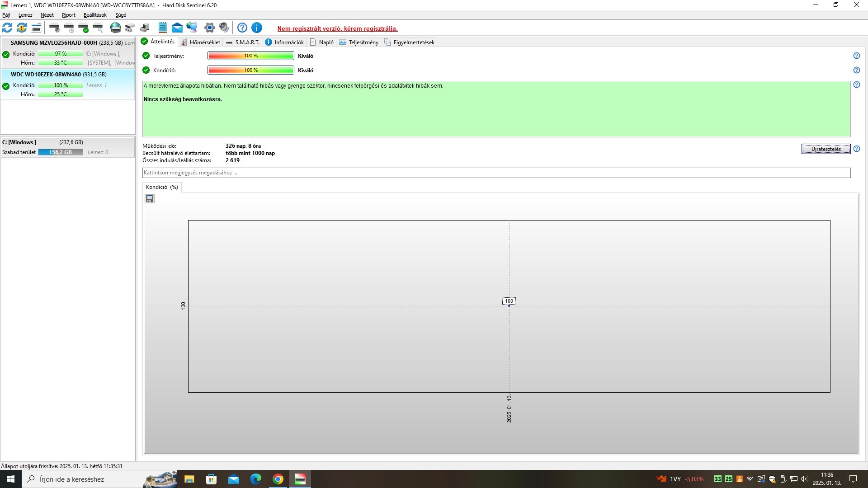Image resolution: width=868 pixels, height=488 pixels.
Task: Click the blue info toolbar icon
Action: [x=256, y=28]
